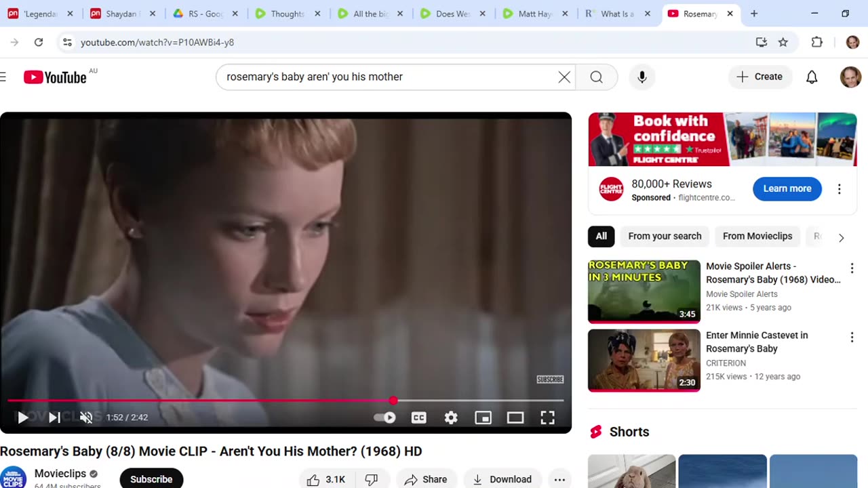
Task: Subscribe to Movieclips channel
Action: tap(151, 479)
